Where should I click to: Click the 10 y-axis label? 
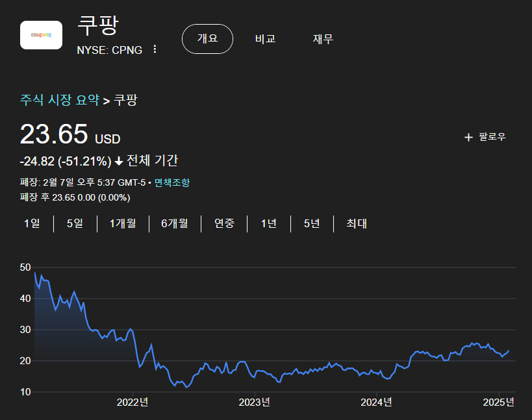[x=25, y=392]
